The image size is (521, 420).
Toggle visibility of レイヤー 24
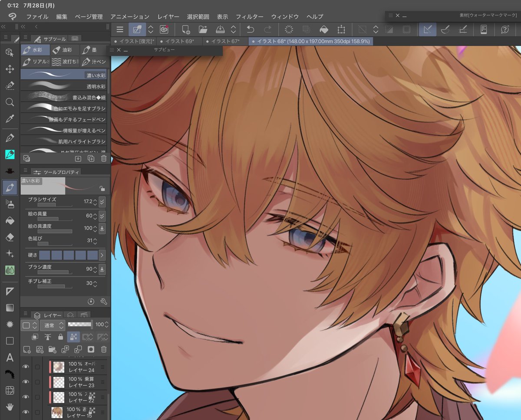point(26,367)
